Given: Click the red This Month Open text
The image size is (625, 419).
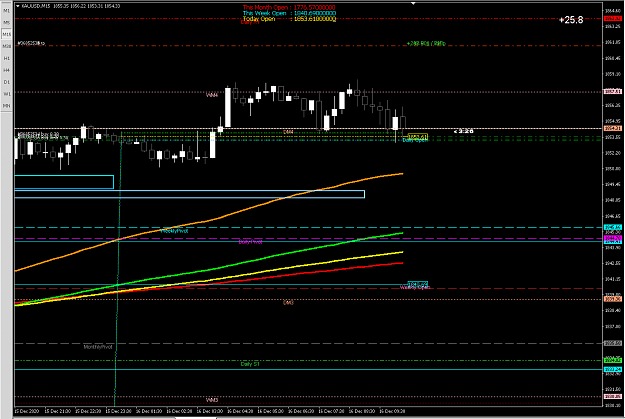Looking at the screenshot, I should click(x=289, y=8).
